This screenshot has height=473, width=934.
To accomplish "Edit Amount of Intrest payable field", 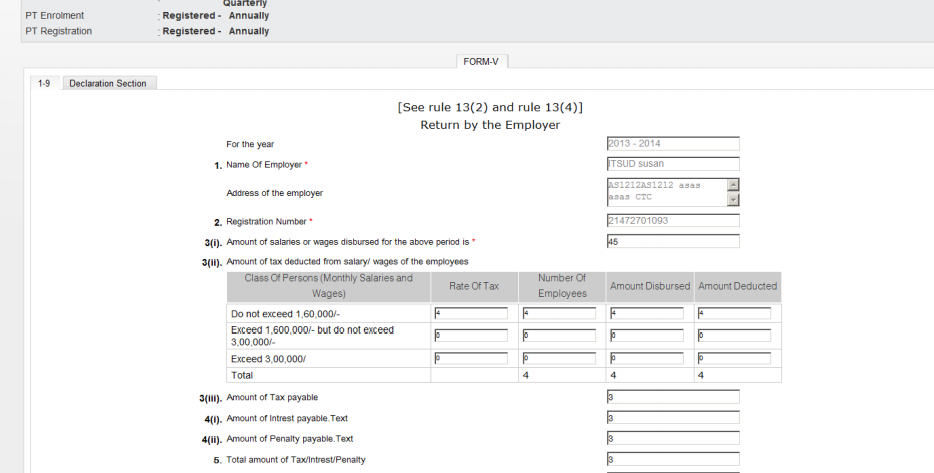I will pyautogui.click(x=673, y=418).
